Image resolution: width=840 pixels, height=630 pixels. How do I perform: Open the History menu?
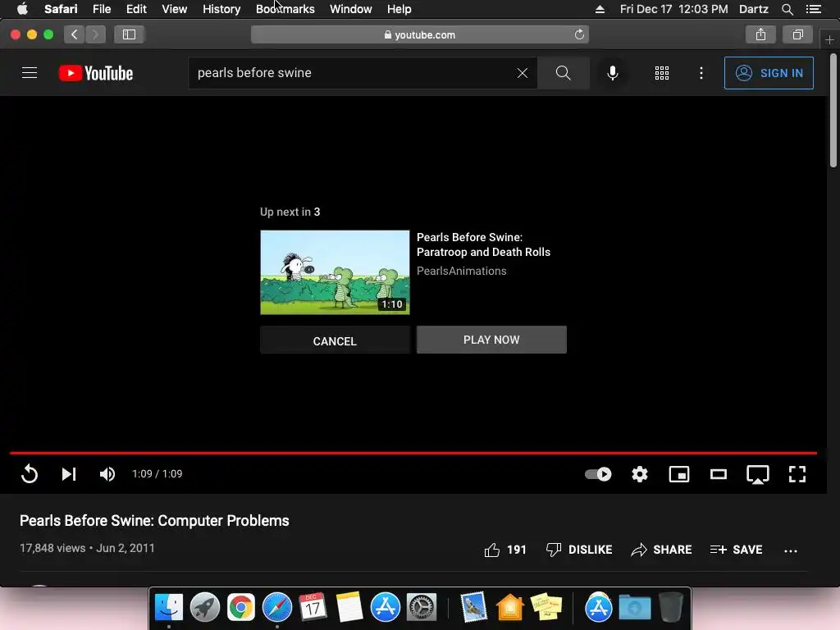coord(221,9)
